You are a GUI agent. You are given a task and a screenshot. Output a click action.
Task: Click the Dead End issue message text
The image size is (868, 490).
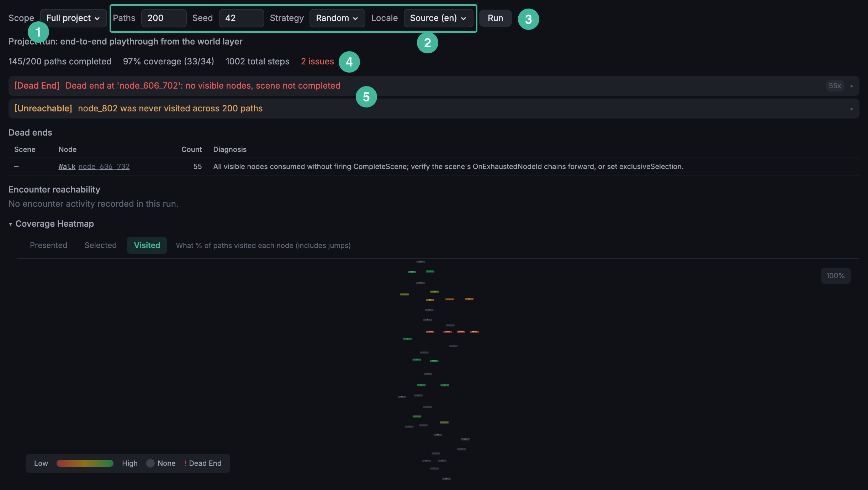tap(203, 86)
